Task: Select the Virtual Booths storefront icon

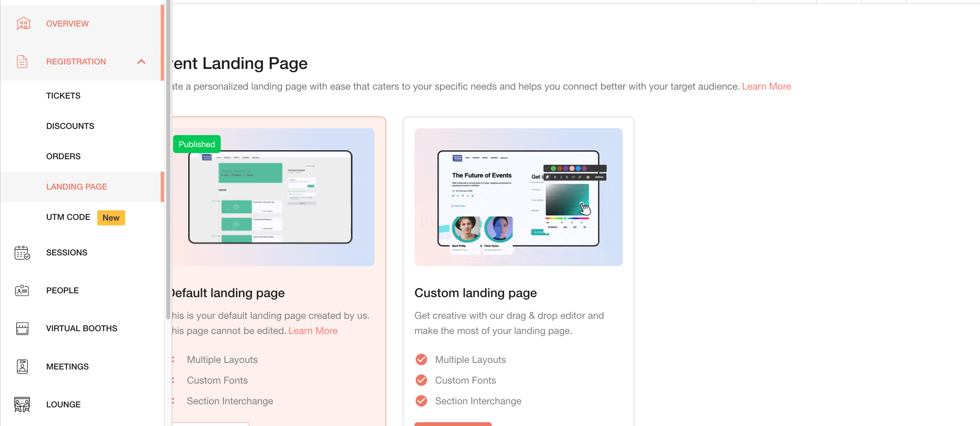Action: 22,328
